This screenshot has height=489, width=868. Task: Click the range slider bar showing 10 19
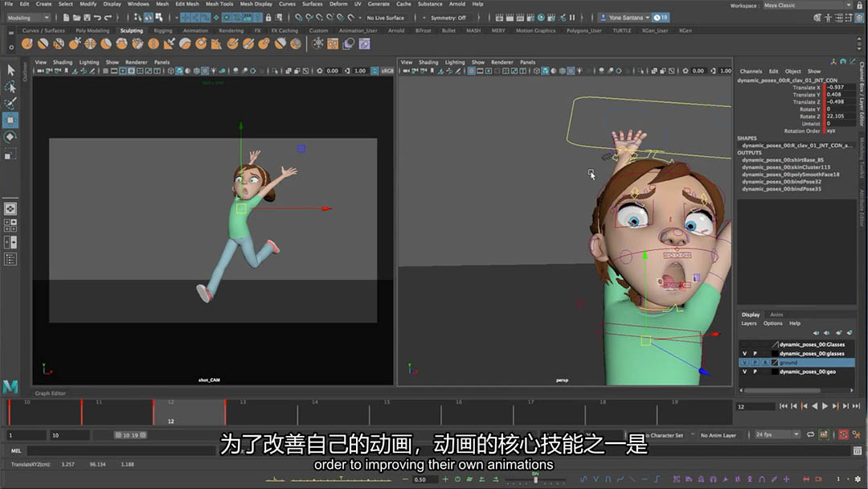131,435
